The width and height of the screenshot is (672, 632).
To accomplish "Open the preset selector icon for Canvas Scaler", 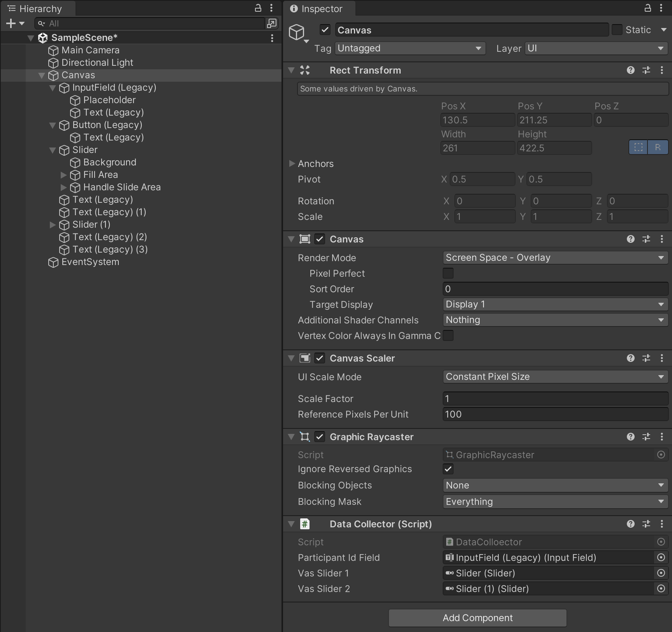I will [x=646, y=358].
